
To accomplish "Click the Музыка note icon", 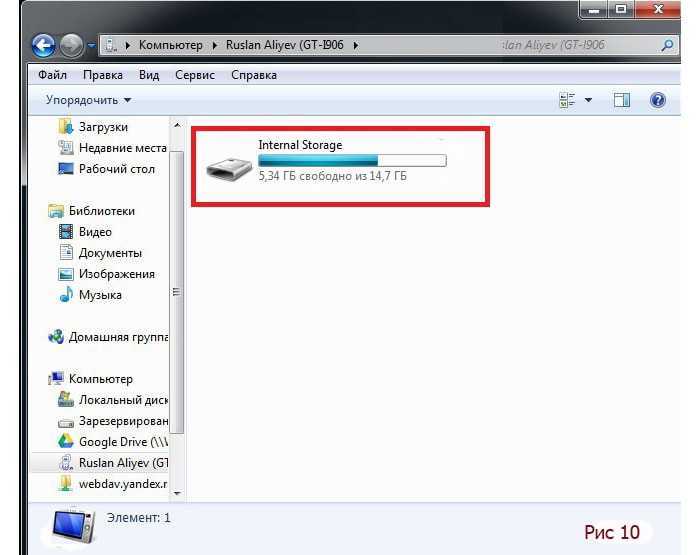I will click(x=66, y=294).
